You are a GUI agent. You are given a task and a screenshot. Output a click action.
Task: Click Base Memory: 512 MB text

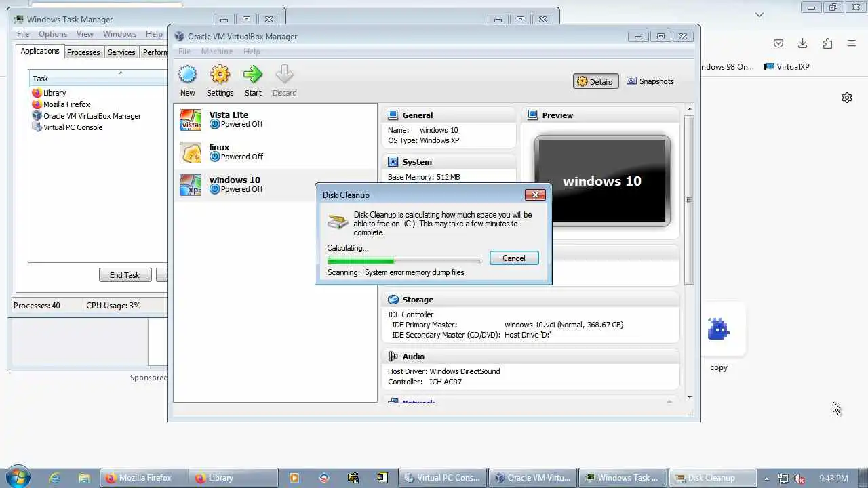pos(424,177)
